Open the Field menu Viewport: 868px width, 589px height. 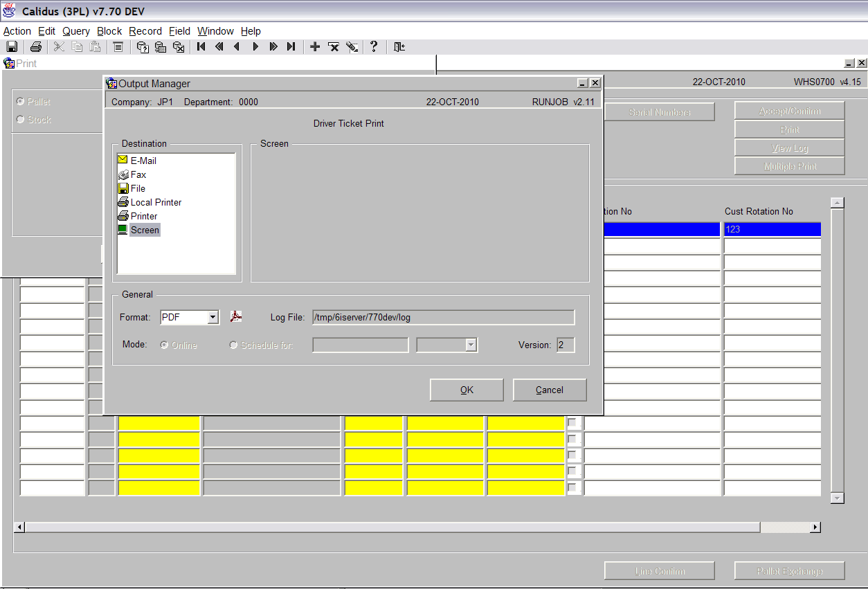click(180, 31)
